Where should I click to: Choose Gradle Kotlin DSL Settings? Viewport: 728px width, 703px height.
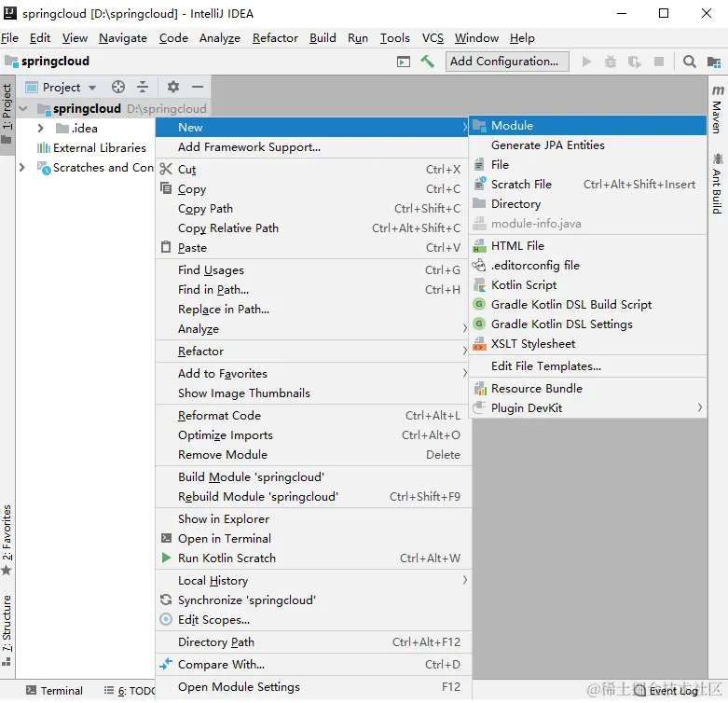pyautogui.click(x=588, y=324)
